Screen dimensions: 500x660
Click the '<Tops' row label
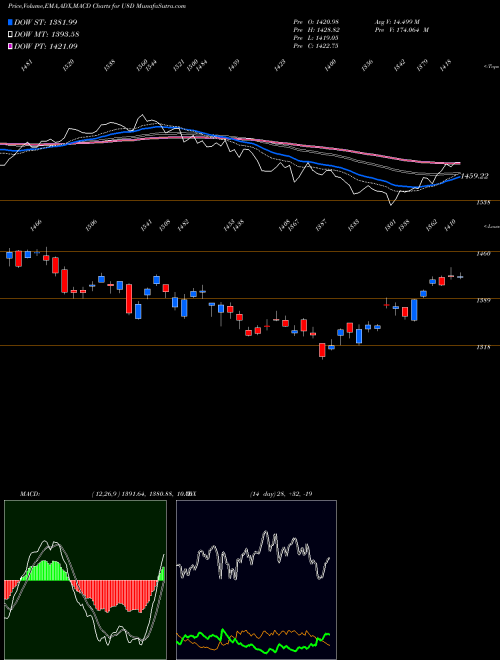click(x=491, y=67)
